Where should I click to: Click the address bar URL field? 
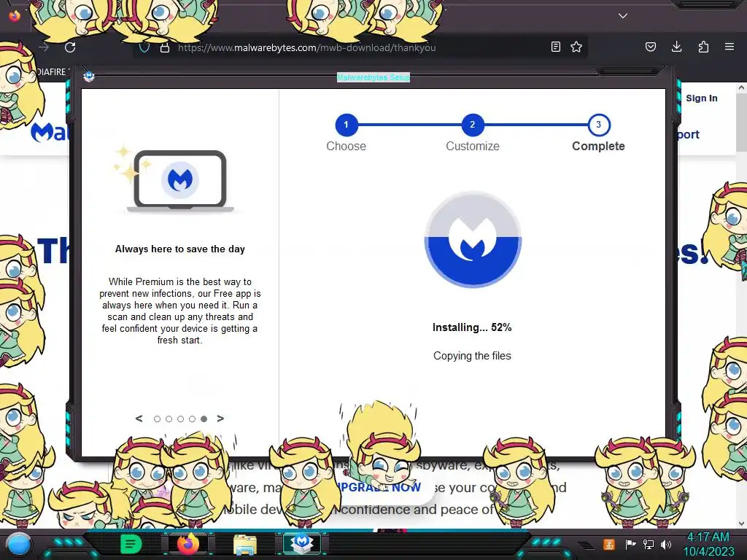(362, 47)
